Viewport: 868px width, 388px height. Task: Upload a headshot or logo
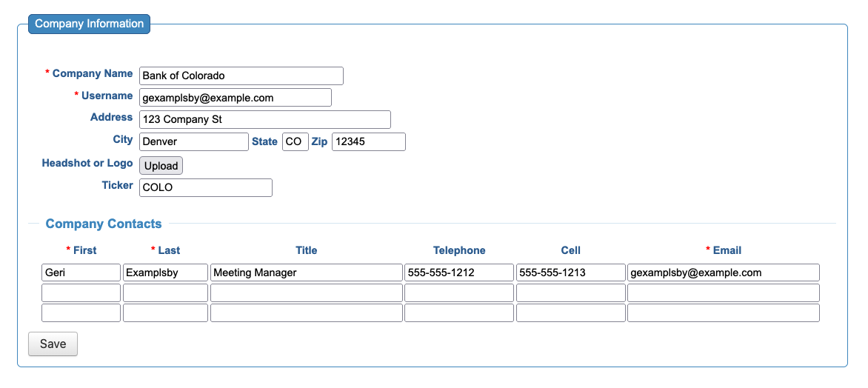(161, 166)
